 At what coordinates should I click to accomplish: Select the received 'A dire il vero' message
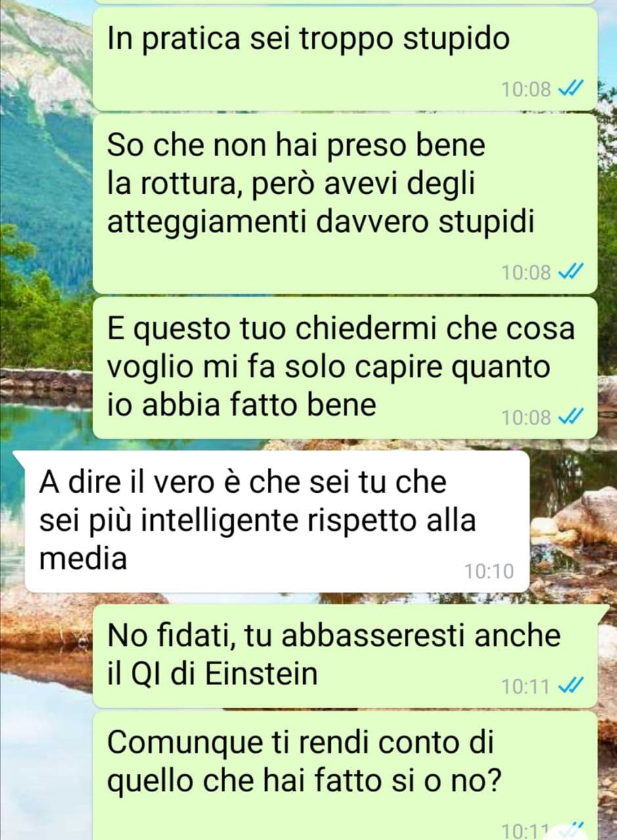tap(277, 522)
